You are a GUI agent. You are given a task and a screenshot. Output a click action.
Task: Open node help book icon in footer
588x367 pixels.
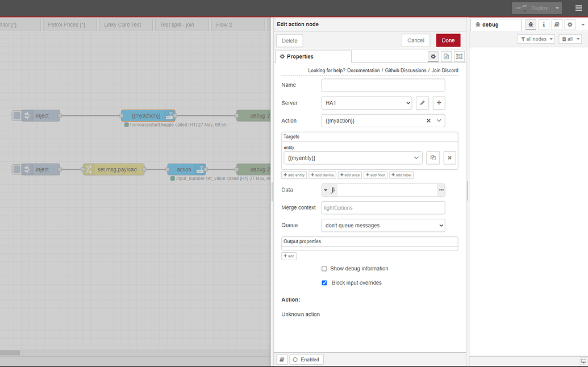282,360
